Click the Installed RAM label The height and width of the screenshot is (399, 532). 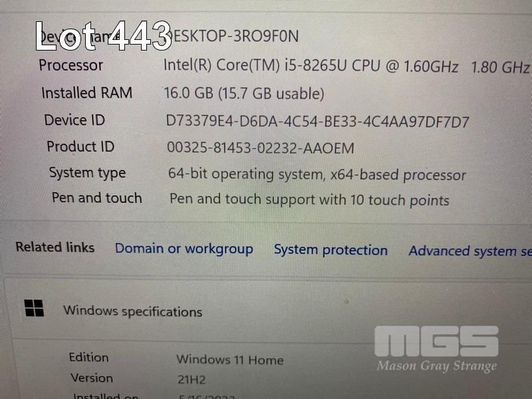click(87, 93)
